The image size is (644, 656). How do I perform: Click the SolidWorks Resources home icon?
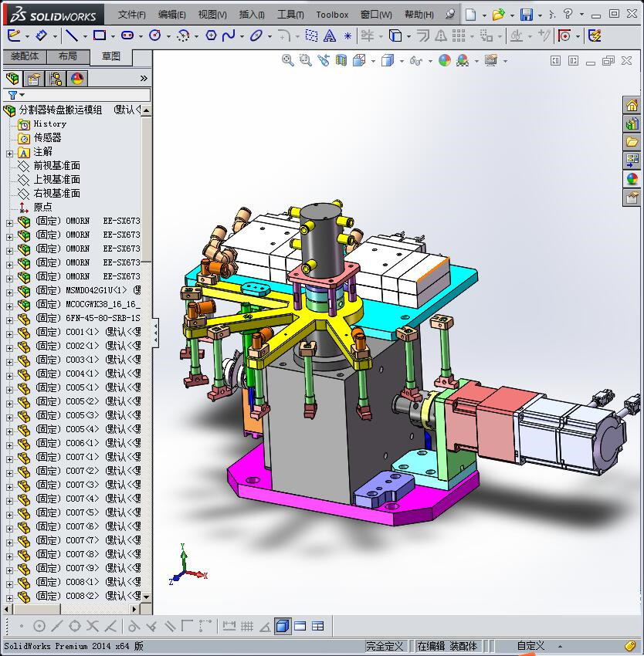(632, 106)
